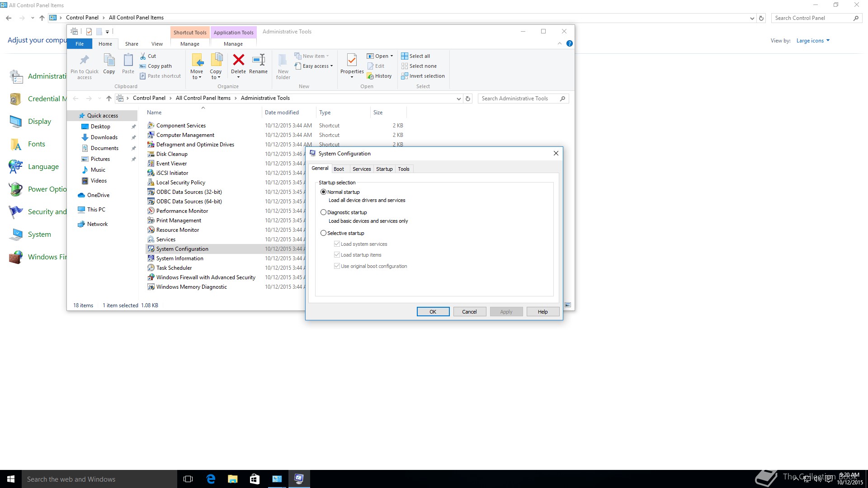Switch to the Services tab
This screenshot has width=868, height=488.
(x=362, y=169)
